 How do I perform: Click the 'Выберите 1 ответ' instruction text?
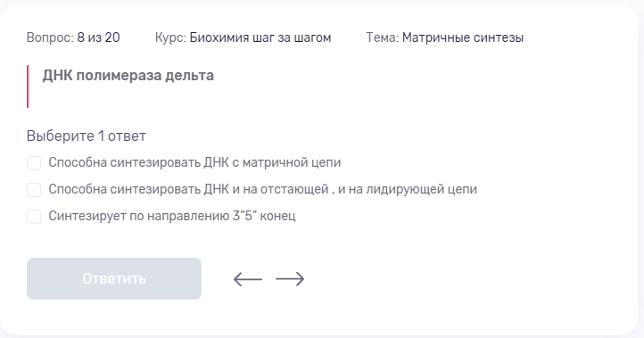87,136
